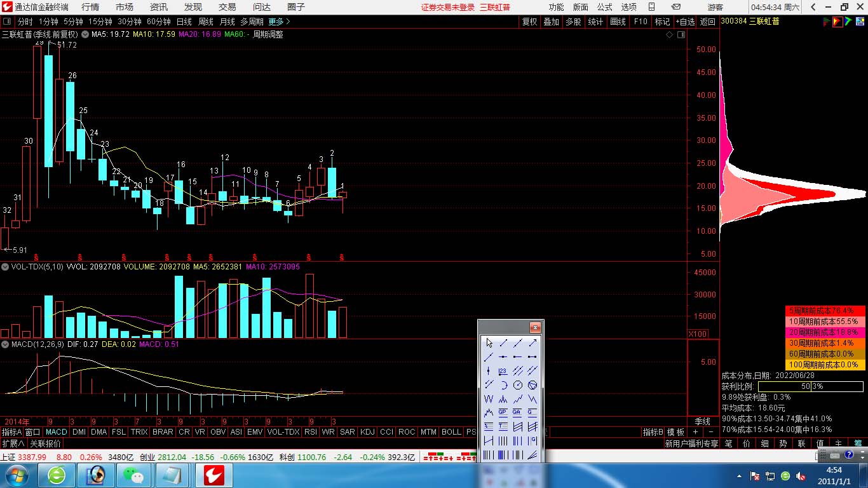Switch to the KDJ indicator tab
Image resolution: width=868 pixels, height=488 pixels.
pos(367,432)
